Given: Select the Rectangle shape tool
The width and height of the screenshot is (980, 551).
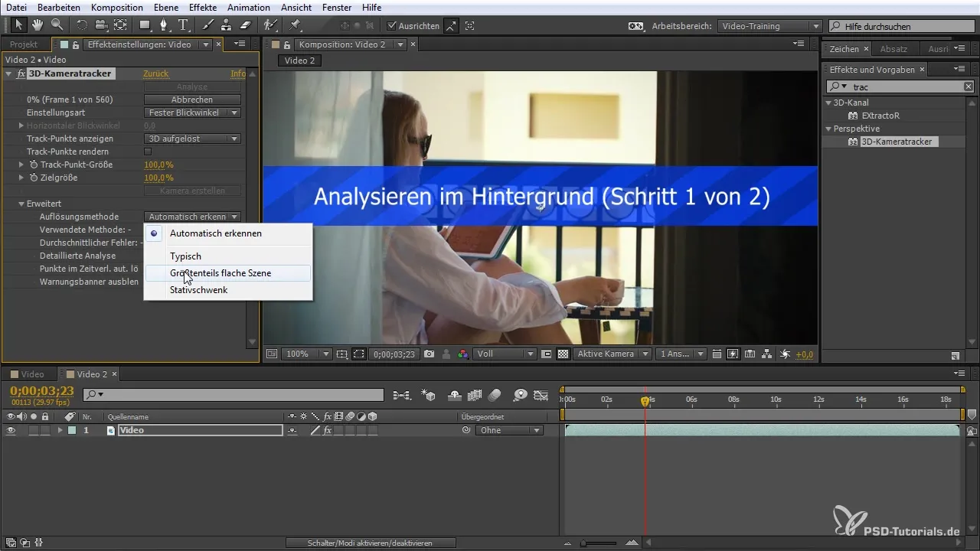Looking at the screenshot, I should (x=145, y=25).
